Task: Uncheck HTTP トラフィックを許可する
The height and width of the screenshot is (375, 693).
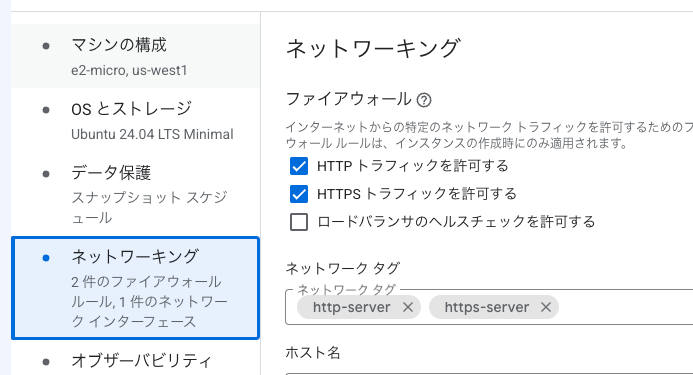Action: pos(299,166)
